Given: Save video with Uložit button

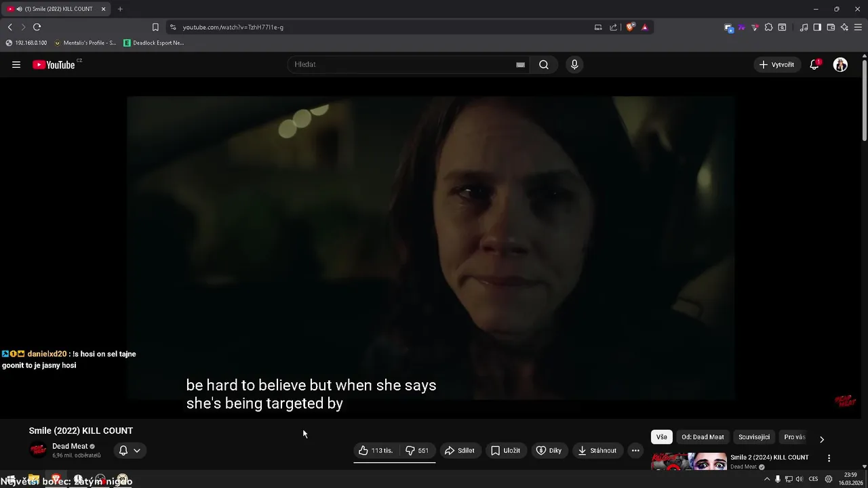Looking at the screenshot, I should pos(505,450).
